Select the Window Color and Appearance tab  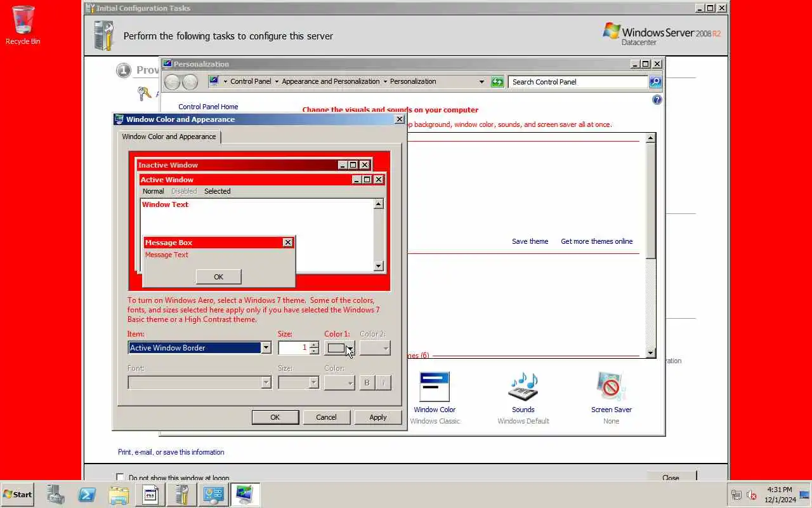click(169, 137)
